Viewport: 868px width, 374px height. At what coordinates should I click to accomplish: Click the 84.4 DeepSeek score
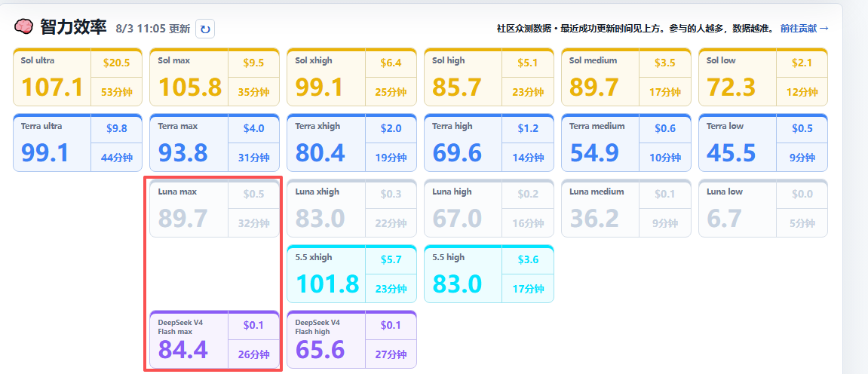(x=183, y=349)
